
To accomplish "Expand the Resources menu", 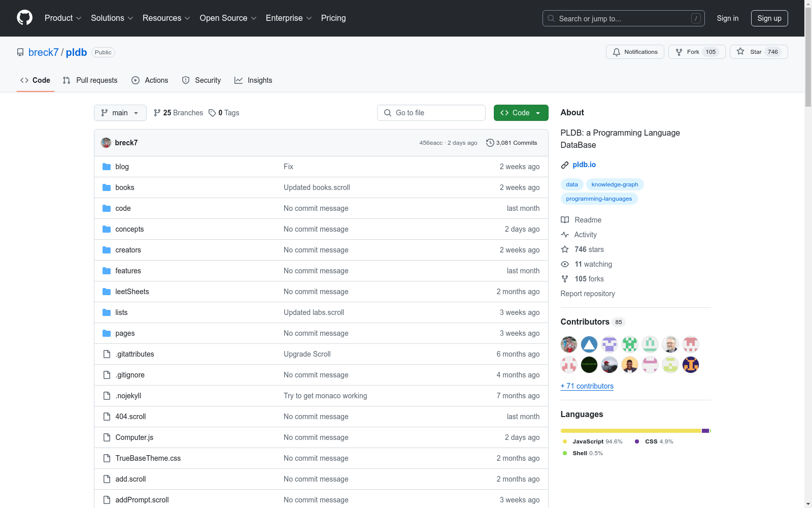I will click(166, 18).
